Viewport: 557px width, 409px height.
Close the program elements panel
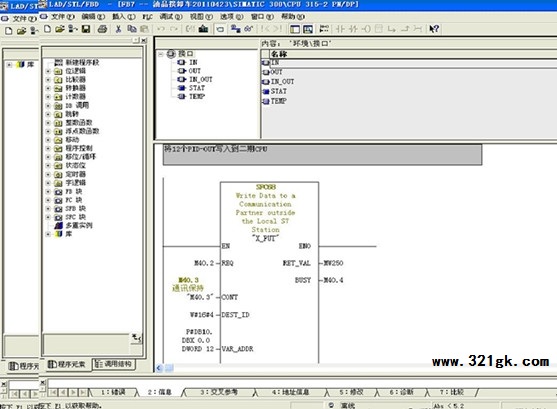144,41
